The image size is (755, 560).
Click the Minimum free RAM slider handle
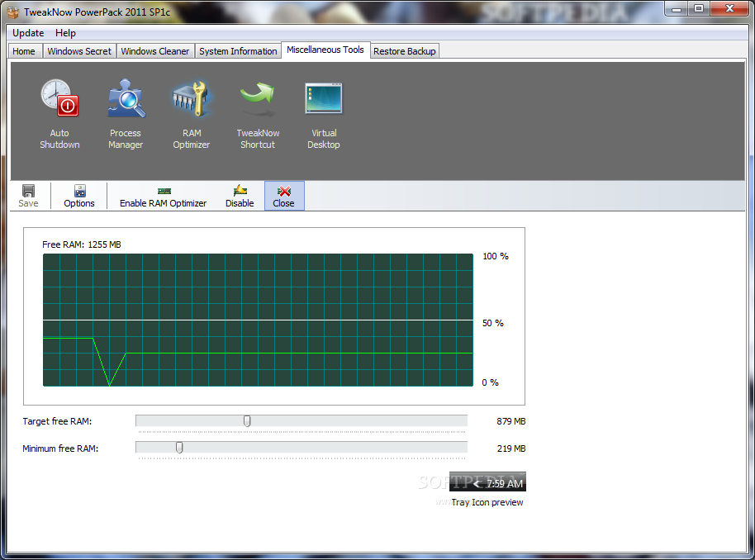click(179, 448)
